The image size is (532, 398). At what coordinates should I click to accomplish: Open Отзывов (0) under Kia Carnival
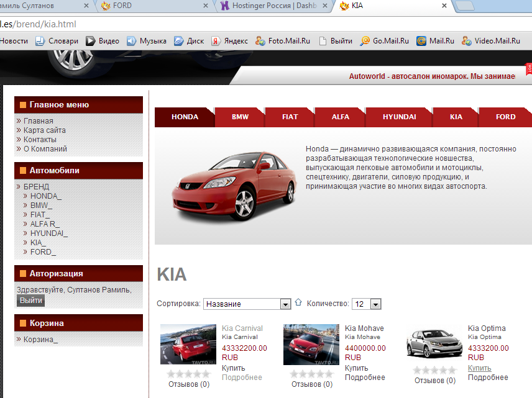pyautogui.click(x=189, y=384)
